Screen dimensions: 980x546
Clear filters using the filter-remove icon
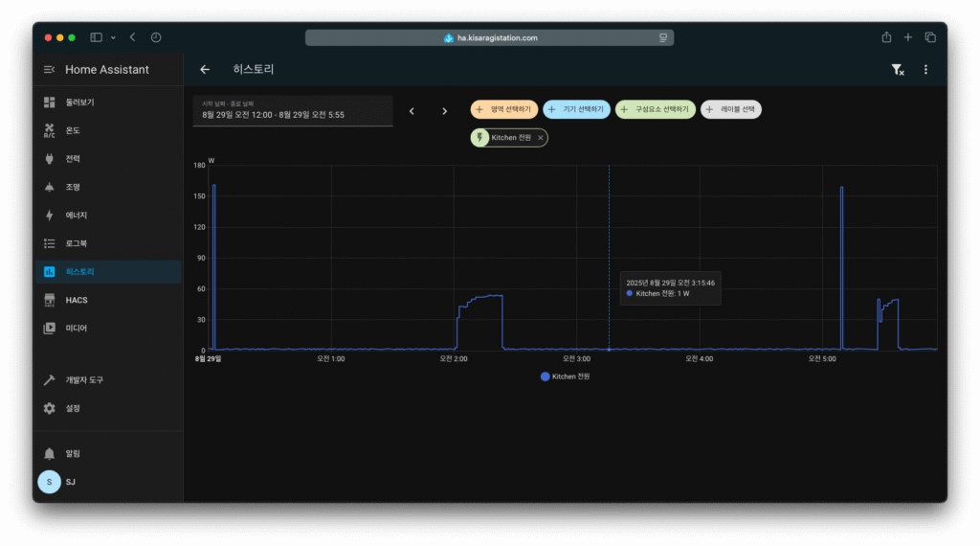pos(897,70)
